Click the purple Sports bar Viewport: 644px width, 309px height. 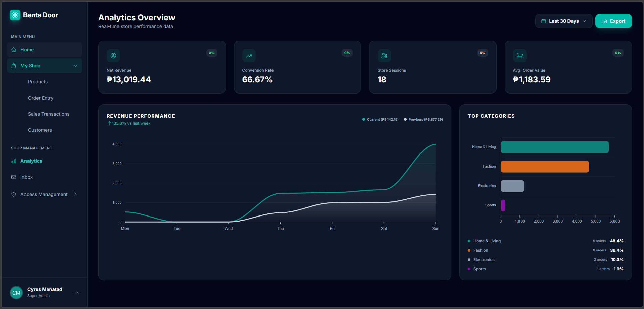[503, 205]
